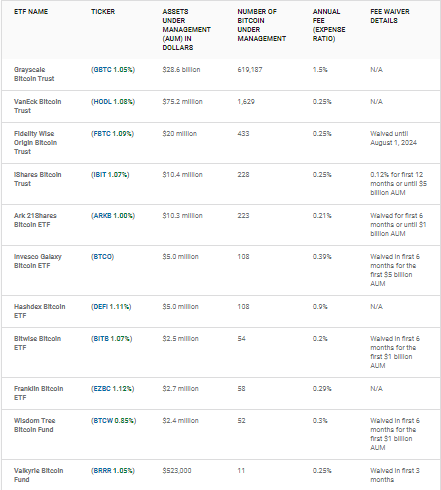Click the ETF NAME column header
The width and height of the screenshot is (441, 490).
coord(31,12)
